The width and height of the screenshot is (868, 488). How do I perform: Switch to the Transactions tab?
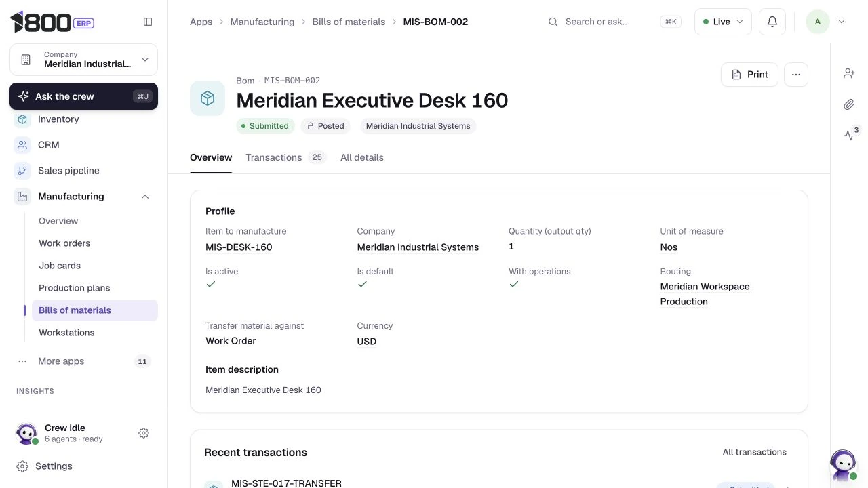[285, 157]
